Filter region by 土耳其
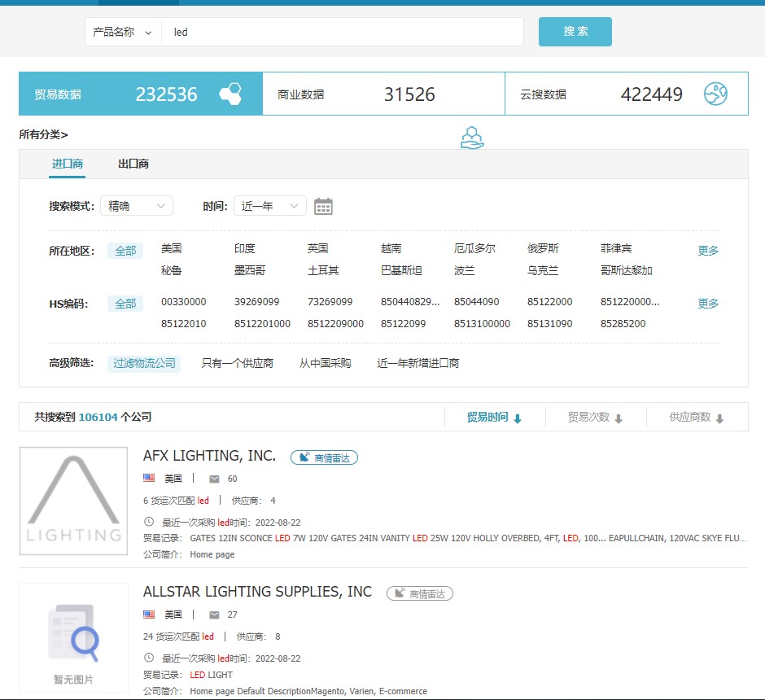Screen dimensions: 765x700 point(323,270)
